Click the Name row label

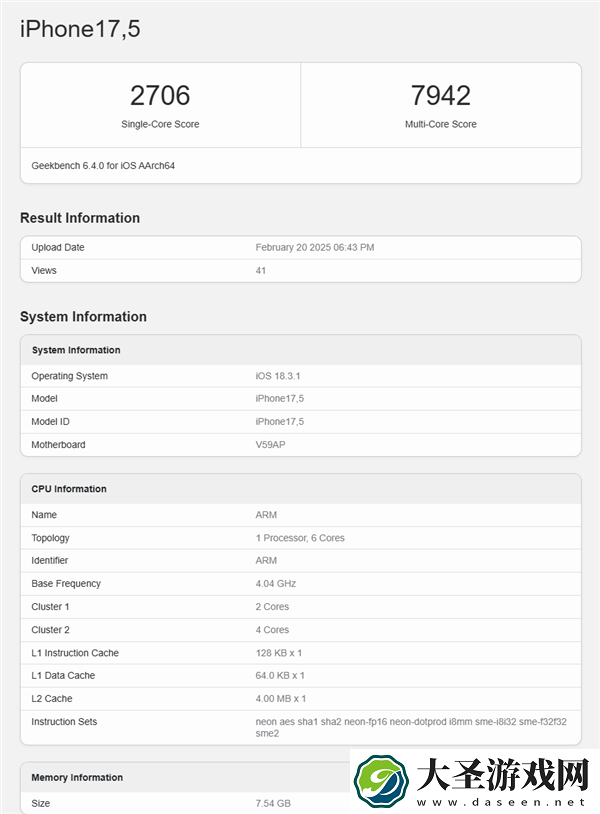(x=44, y=515)
